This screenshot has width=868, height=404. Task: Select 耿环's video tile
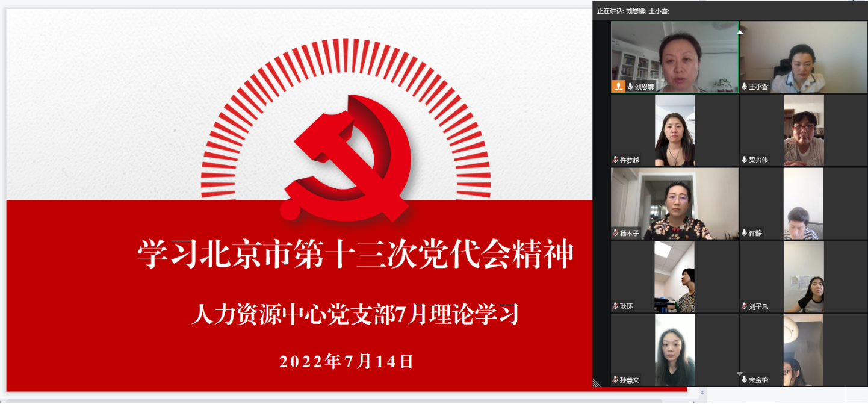click(675, 277)
